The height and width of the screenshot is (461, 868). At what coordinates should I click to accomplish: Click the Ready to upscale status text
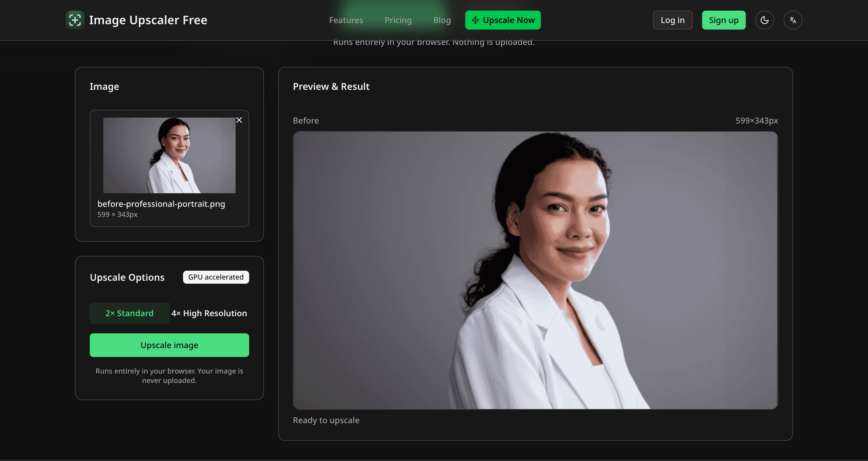click(326, 420)
